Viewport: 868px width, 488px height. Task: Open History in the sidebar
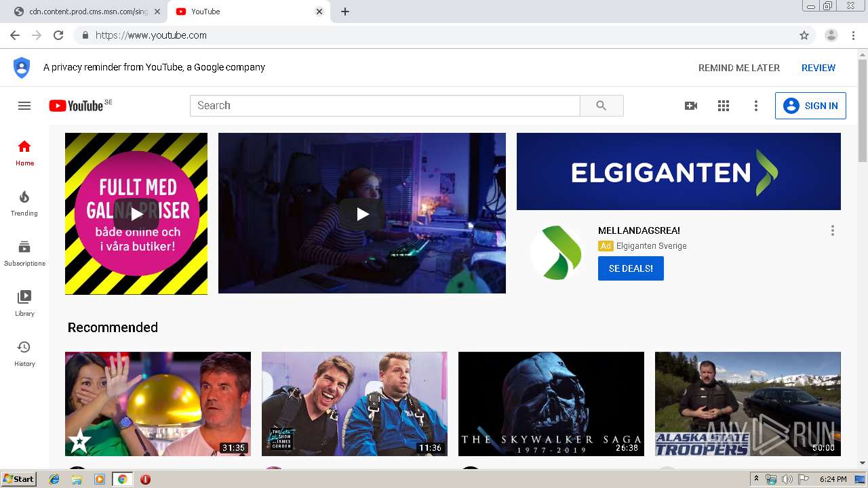coord(24,354)
